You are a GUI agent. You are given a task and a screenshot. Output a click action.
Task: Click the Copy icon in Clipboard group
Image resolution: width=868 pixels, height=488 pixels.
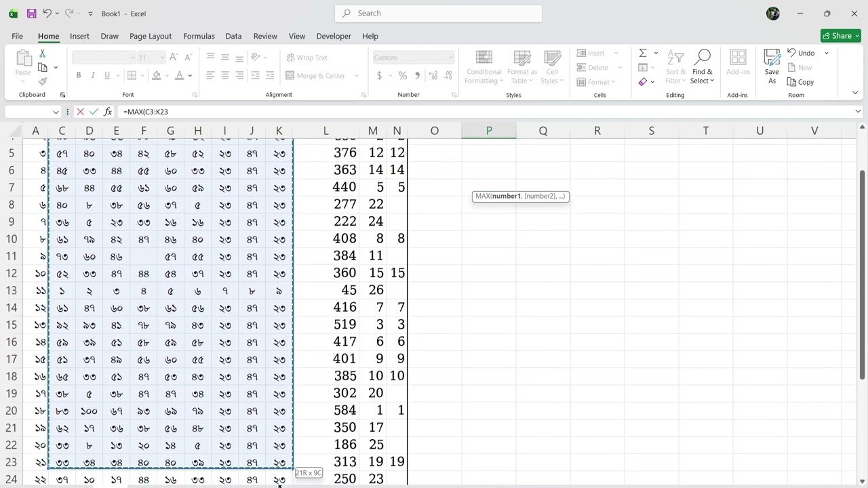tap(43, 67)
